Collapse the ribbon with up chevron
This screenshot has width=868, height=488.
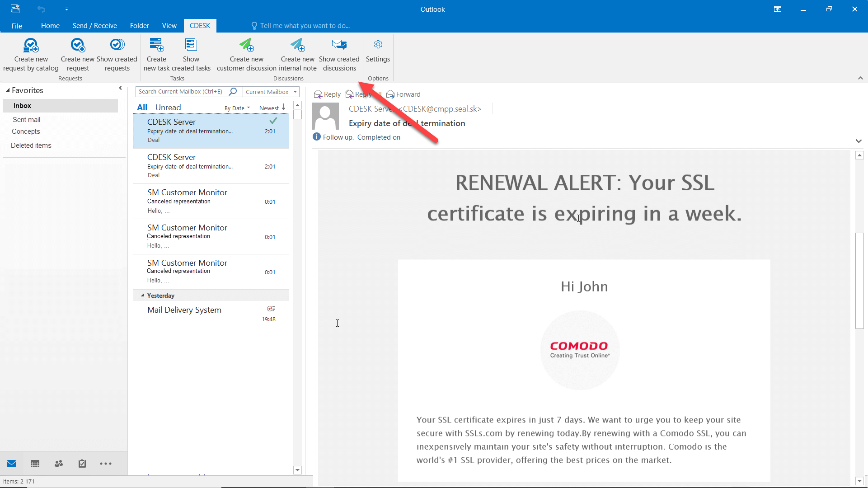(860, 78)
